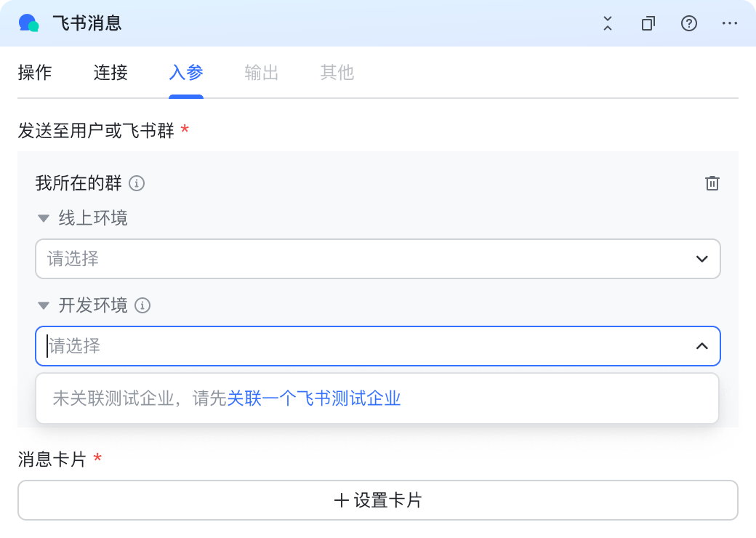The width and height of the screenshot is (756, 538).
Task: Collapse the panel with the double-chevron icon
Action: (x=608, y=23)
